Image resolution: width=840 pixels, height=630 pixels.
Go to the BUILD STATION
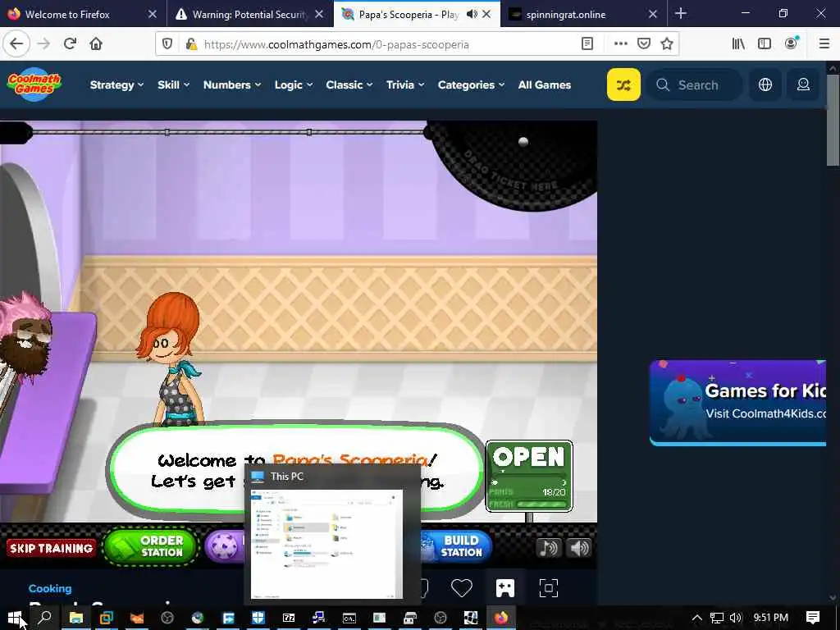tap(456, 546)
